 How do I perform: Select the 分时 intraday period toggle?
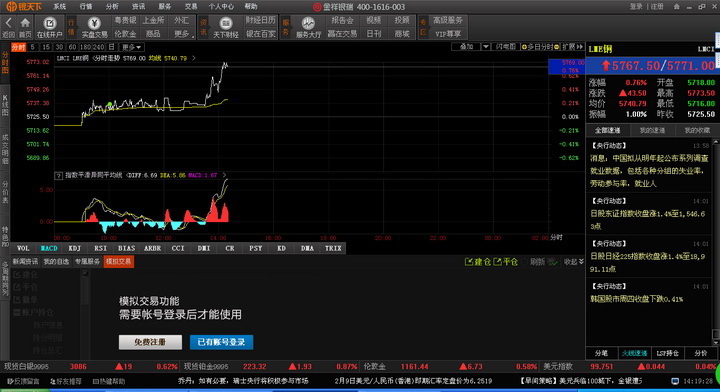coord(18,47)
